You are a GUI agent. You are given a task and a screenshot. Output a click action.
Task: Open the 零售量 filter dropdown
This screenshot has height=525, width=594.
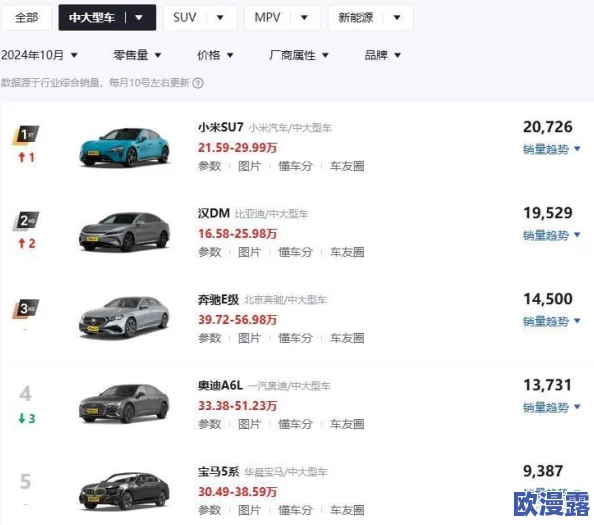137,55
